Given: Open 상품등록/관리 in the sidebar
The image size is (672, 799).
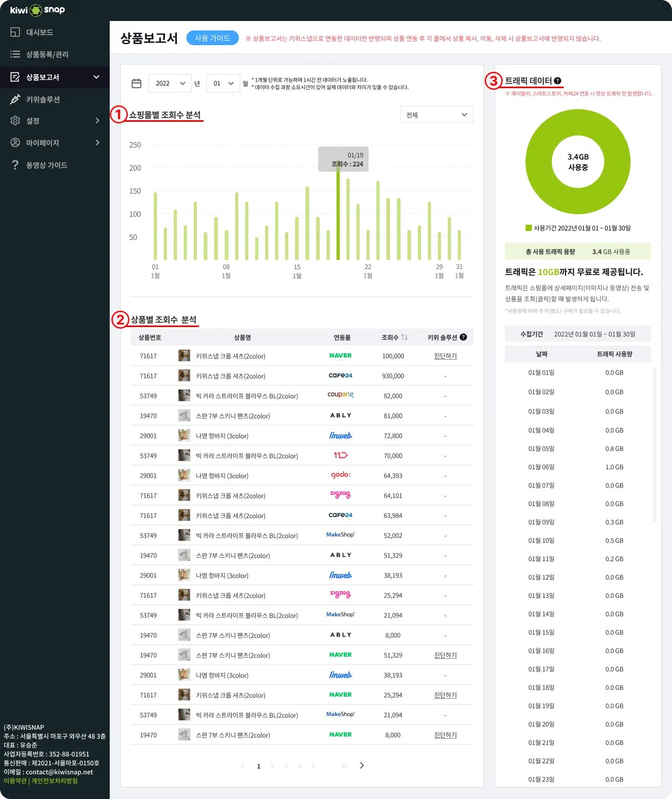Looking at the screenshot, I should pos(47,54).
